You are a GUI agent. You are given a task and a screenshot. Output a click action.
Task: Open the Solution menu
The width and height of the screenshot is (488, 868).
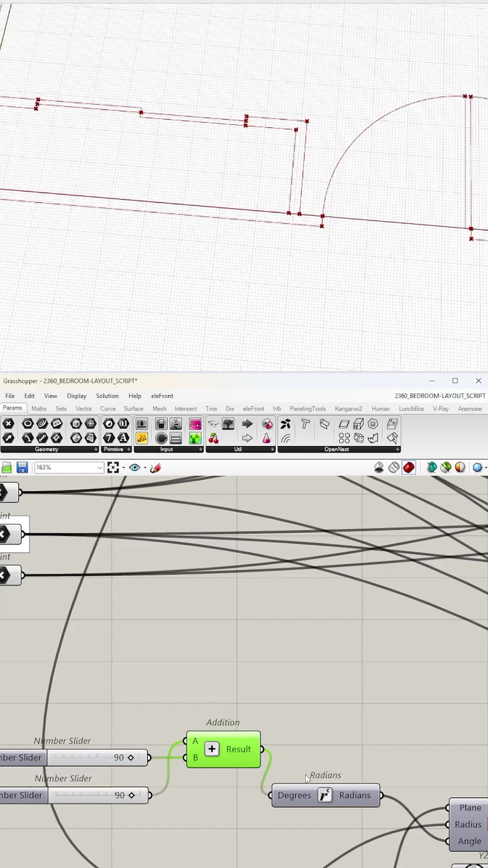[107, 396]
